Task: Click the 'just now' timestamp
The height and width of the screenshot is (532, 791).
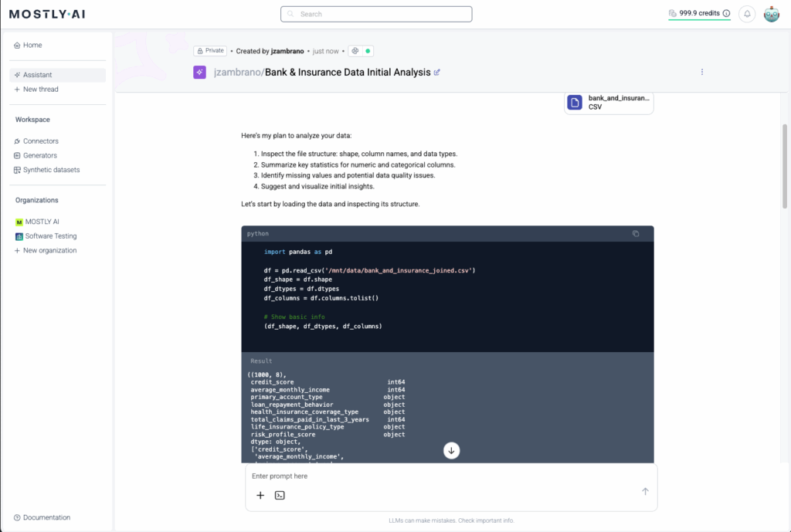Action: [x=325, y=52]
